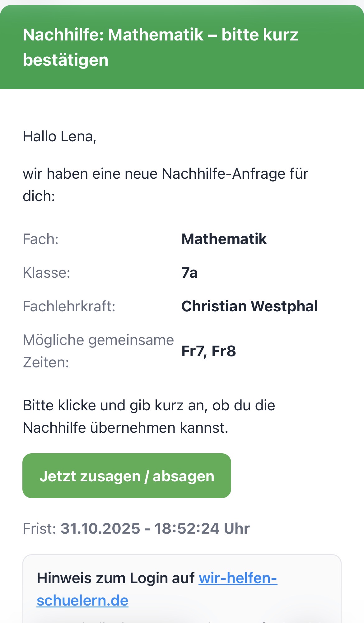Select the email subject header
This screenshot has width=364, height=623.
(x=161, y=46)
